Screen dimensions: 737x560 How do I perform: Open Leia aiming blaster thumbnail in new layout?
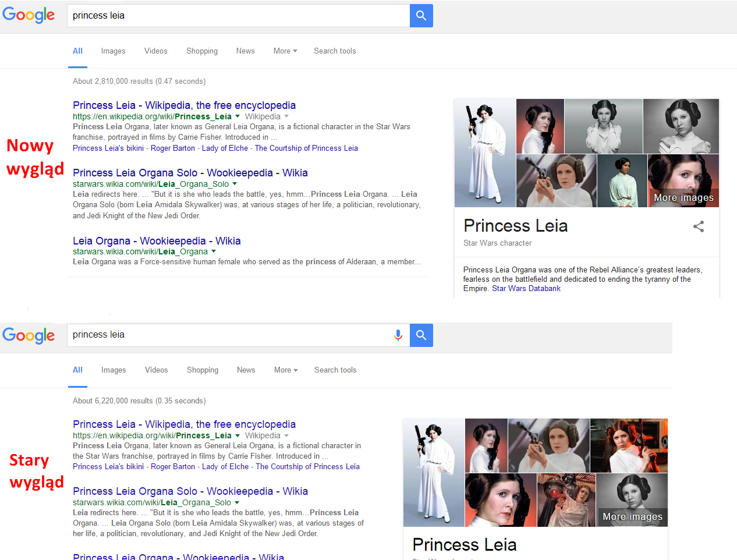[x=556, y=180]
